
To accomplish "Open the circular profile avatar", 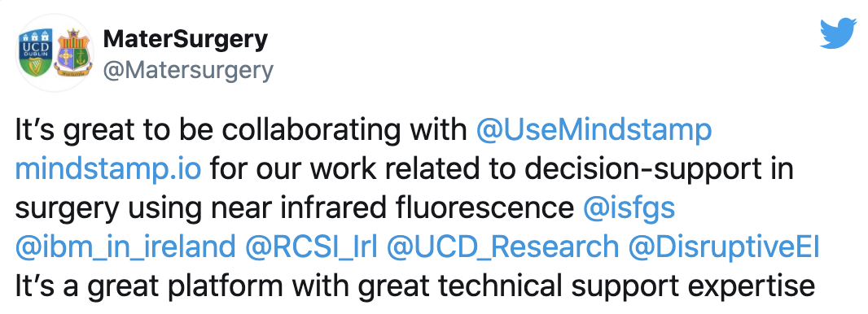I will (55, 53).
